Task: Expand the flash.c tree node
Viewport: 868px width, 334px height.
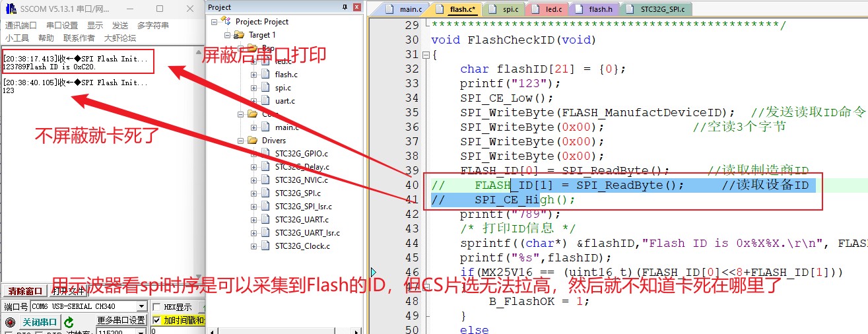Action: pyautogui.click(x=254, y=75)
